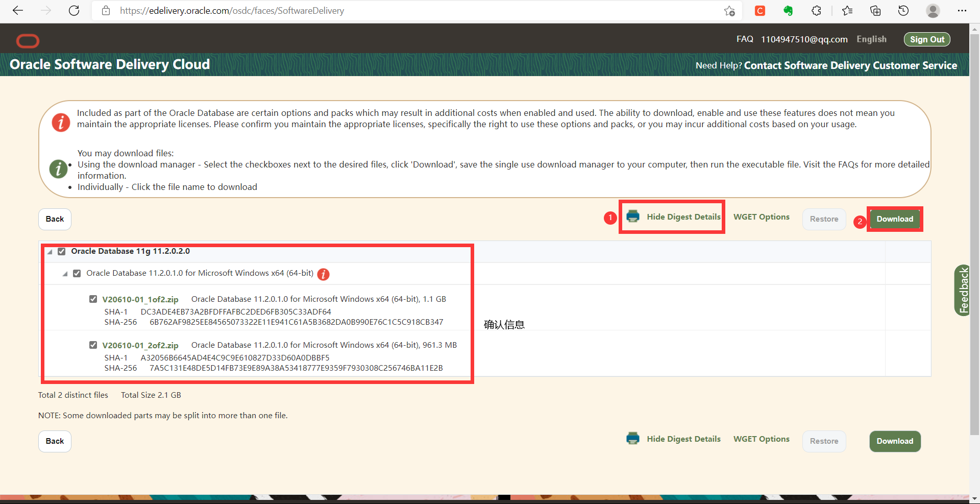Click the scrollbar down arrow
The height and width of the screenshot is (504, 980).
[974, 498]
